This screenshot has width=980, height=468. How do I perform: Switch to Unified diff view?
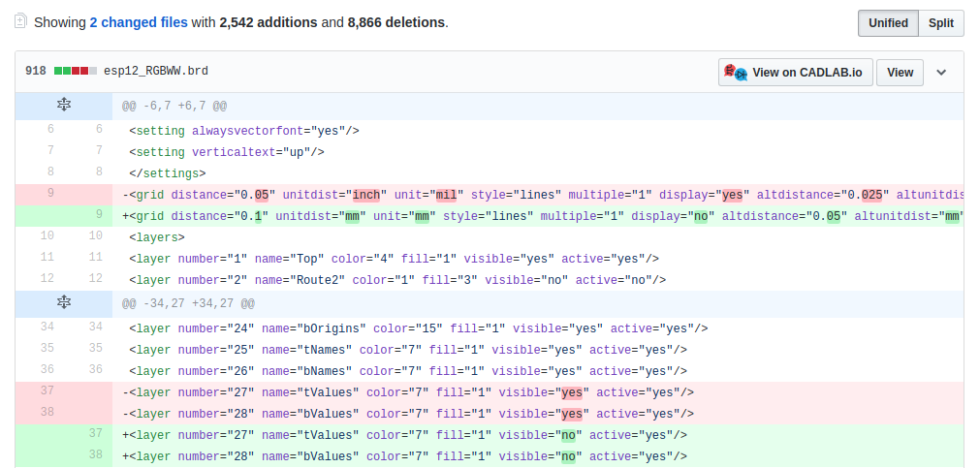(x=888, y=23)
